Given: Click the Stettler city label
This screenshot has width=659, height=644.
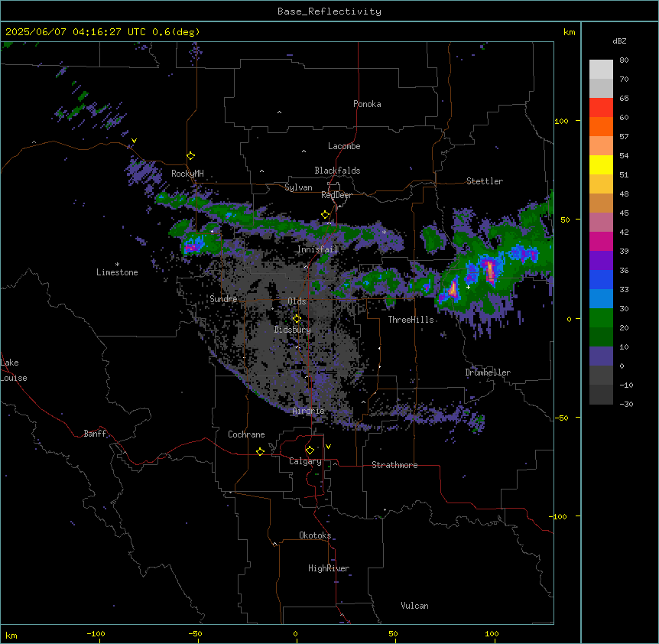Looking at the screenshot, I should click(x=485, y=181).
